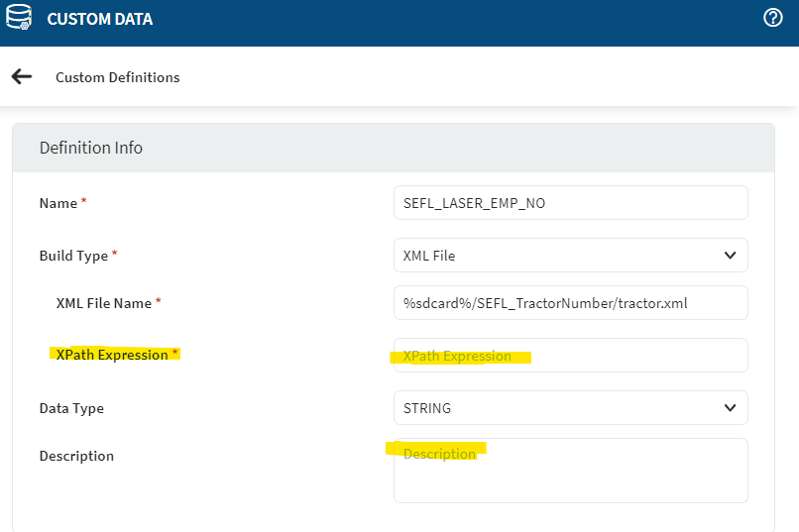Open the Custom Definitions breadcrumb
This screenshot has height=532, width=799.
click(117, 77)
